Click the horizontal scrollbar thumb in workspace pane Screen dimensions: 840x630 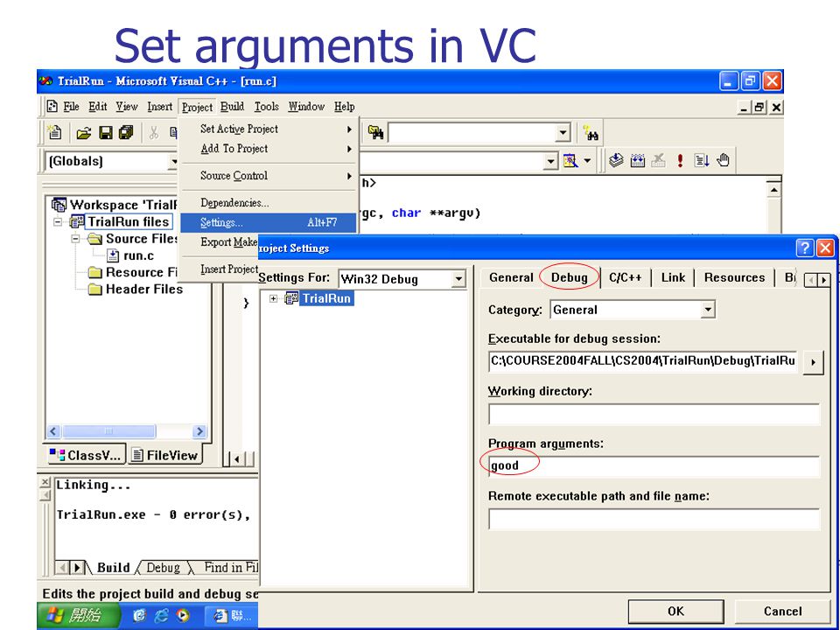pyautogui.click(x=108, y=431)
